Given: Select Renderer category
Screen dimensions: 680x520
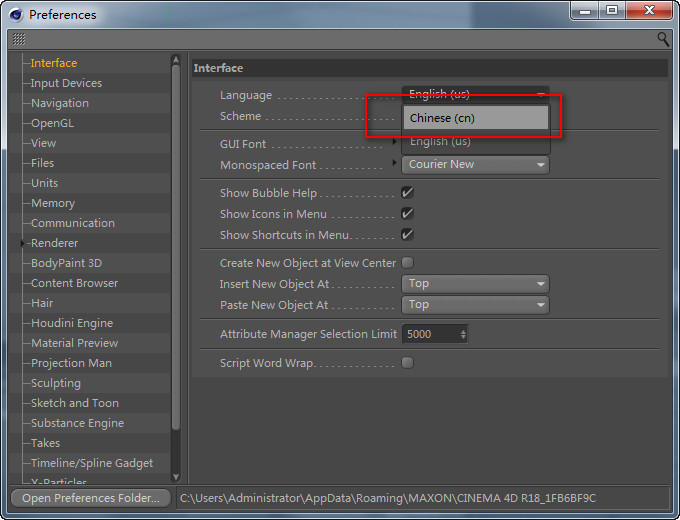Looking at the screenshot, I should click(x=54, y=243).
